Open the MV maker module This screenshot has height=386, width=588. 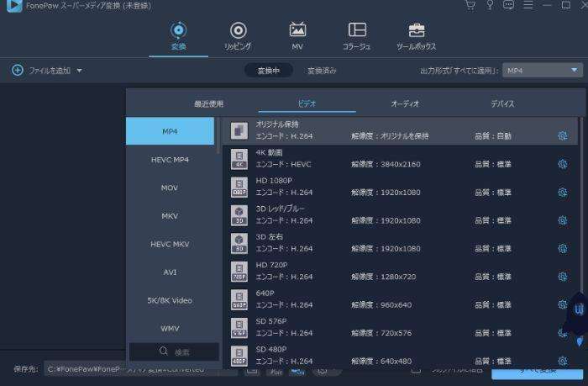pyautogui.click(x=297, y=36)
